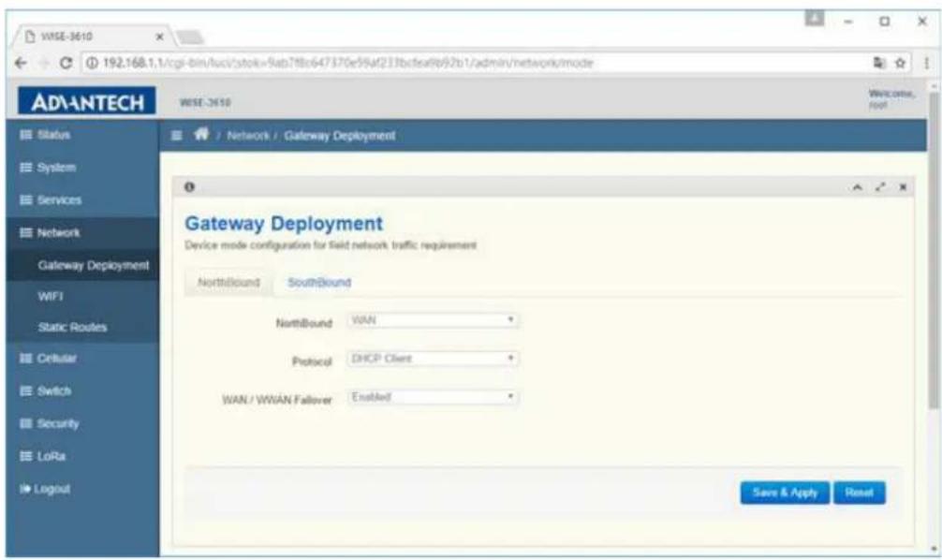This screenshot has width=942, height=560.
Task: Click the Advantech logo
Action: coord(86,101)
